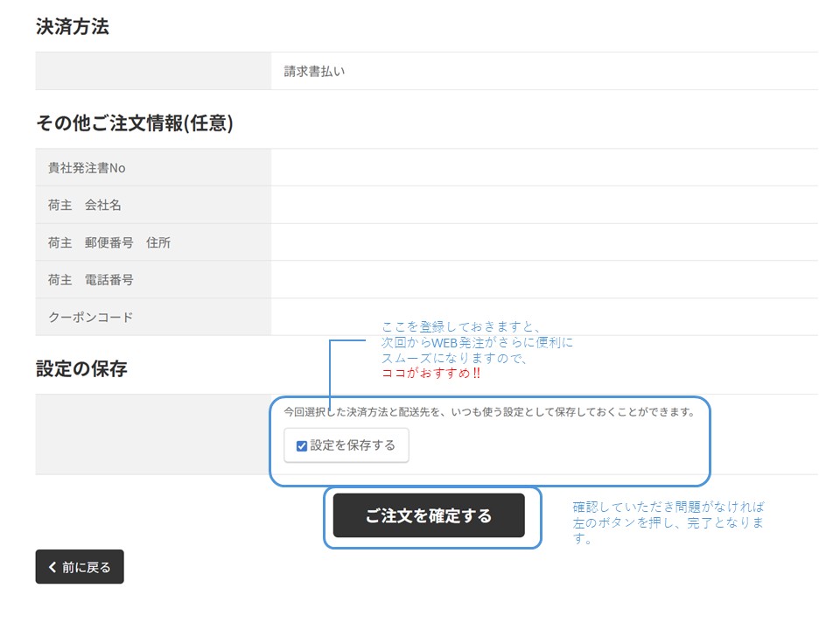Click the empty value cell beside 荷主 電話番号
The height and width of the screenshot is (630, 840).
click(x=544, y=280)
